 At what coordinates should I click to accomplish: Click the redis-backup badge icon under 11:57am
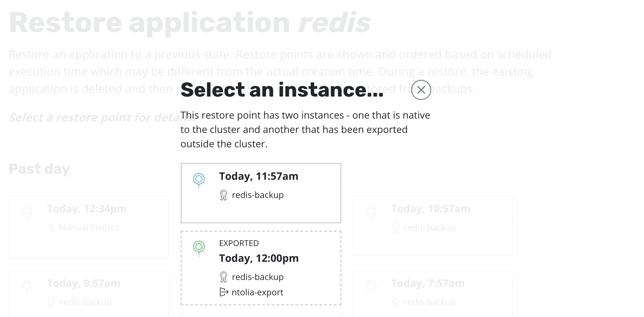[x=224, y=195]
